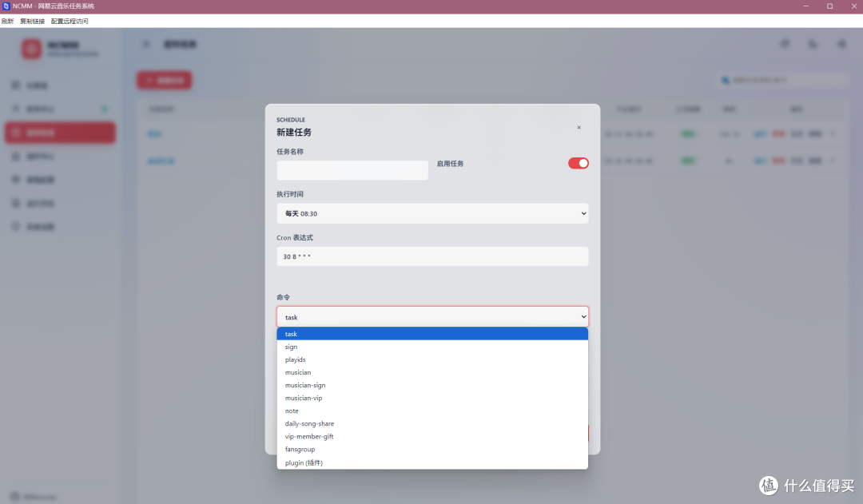Pick the 'musician-sign' command option
The height and width of the screenshot is (504, 863).
pos(432,385)
